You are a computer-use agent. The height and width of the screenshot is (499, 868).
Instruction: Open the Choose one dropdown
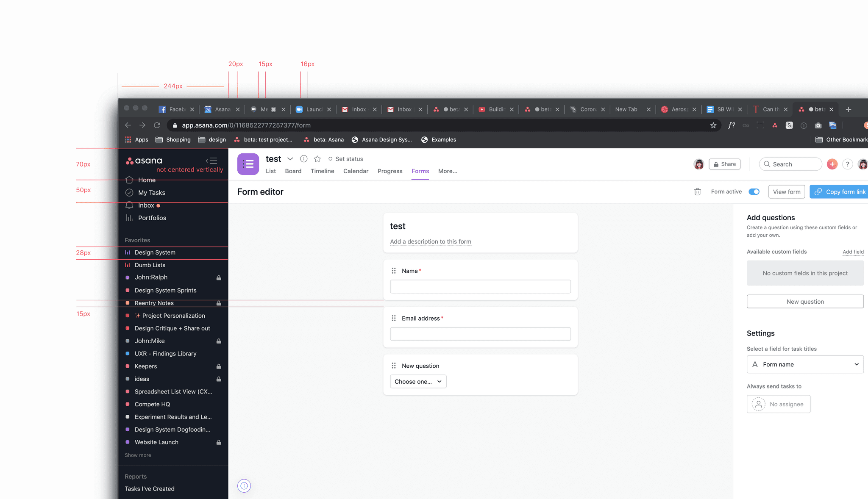click(x=418, y=382)
